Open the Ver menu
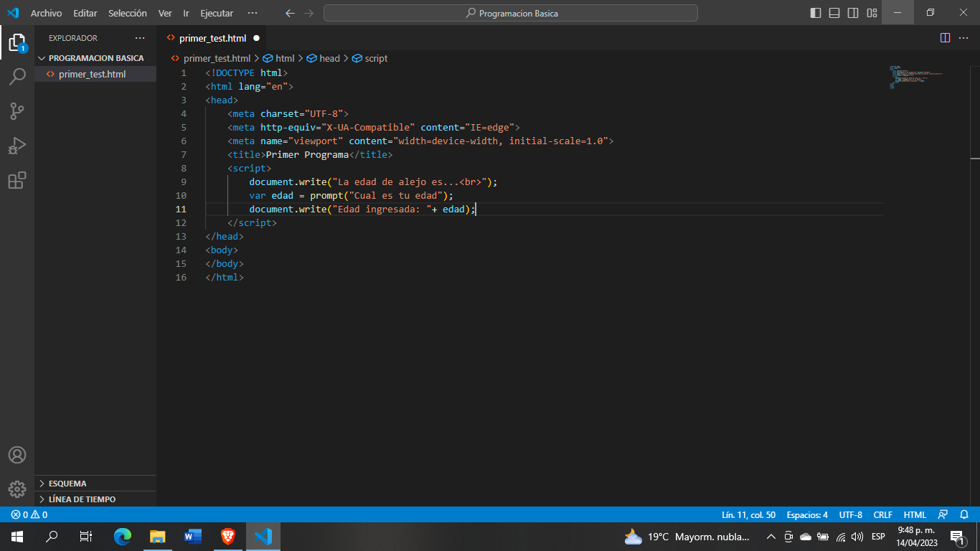Viewport: 980px width, 551px height. coord(165,13)
